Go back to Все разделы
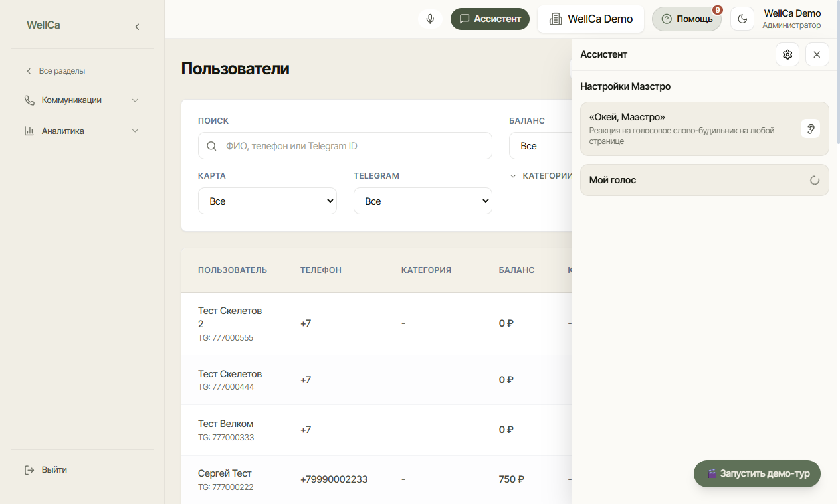Image resolution: width=840 pixels, height=504 pixels. point(56,71)
